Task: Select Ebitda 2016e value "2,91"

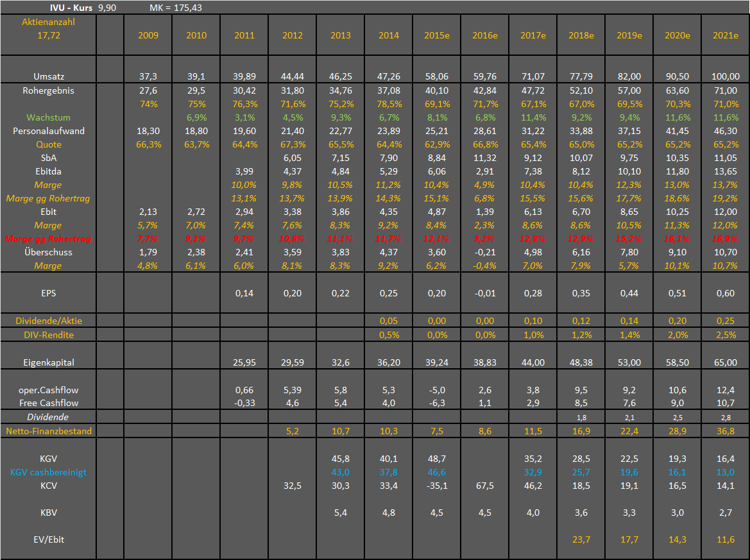Action: coord(485,171)
